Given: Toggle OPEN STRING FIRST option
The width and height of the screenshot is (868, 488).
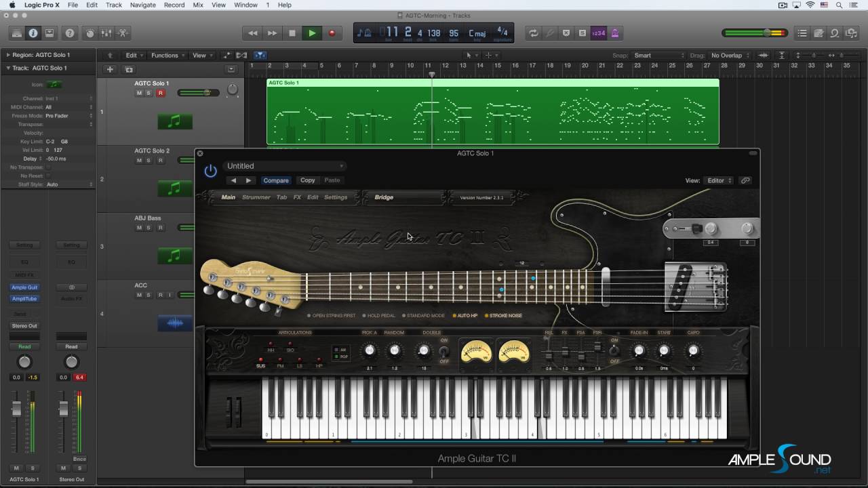Looking at the screenshot, I should click(331, 315).
